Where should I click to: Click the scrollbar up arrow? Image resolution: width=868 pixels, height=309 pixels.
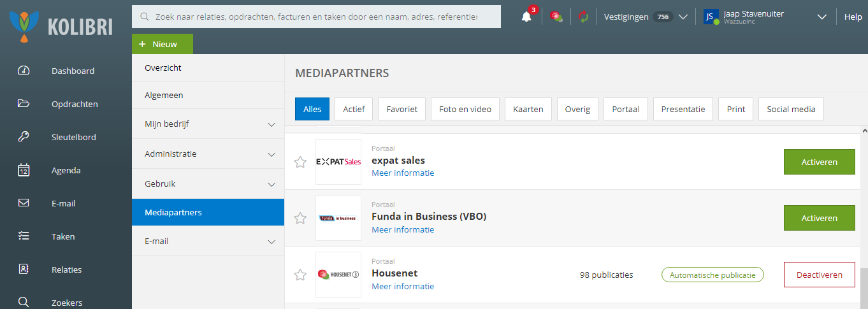point(864,130)
